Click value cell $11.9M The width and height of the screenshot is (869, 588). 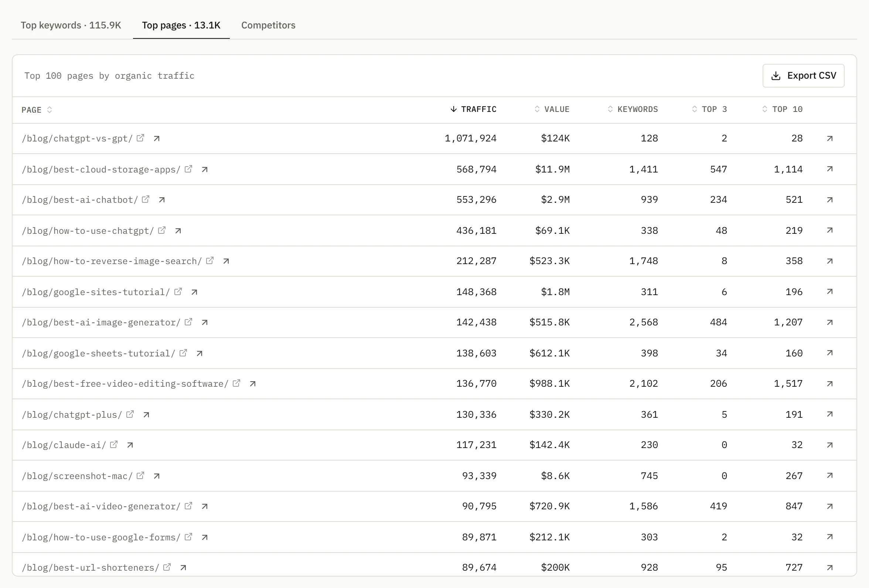click(x=552, y=169)
